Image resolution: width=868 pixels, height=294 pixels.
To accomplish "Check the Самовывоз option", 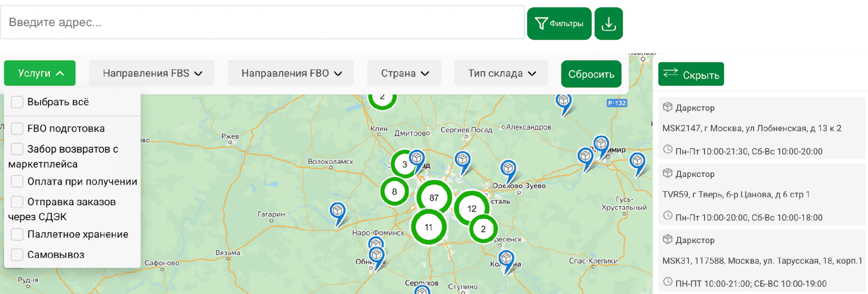I will click(x=17, y=254).
